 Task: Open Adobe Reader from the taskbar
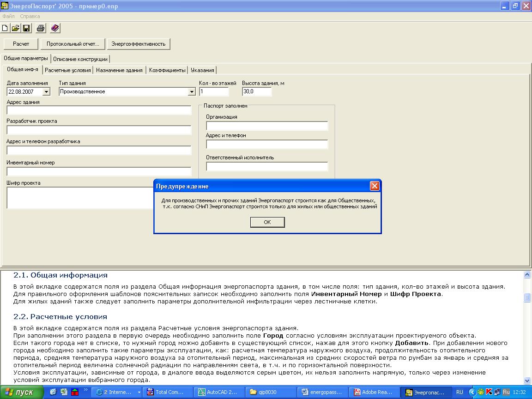tap(373, 392)
